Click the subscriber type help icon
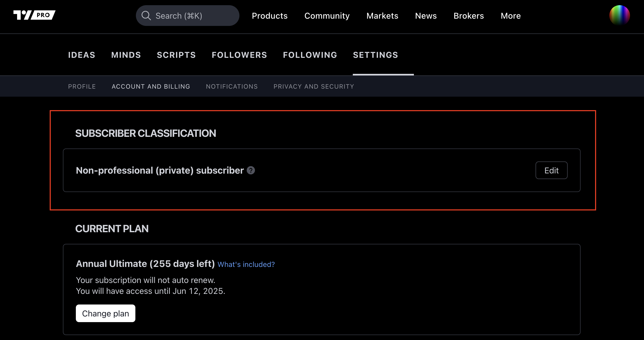Viewport: 644px width, 340px height. (x=251, y=170)
